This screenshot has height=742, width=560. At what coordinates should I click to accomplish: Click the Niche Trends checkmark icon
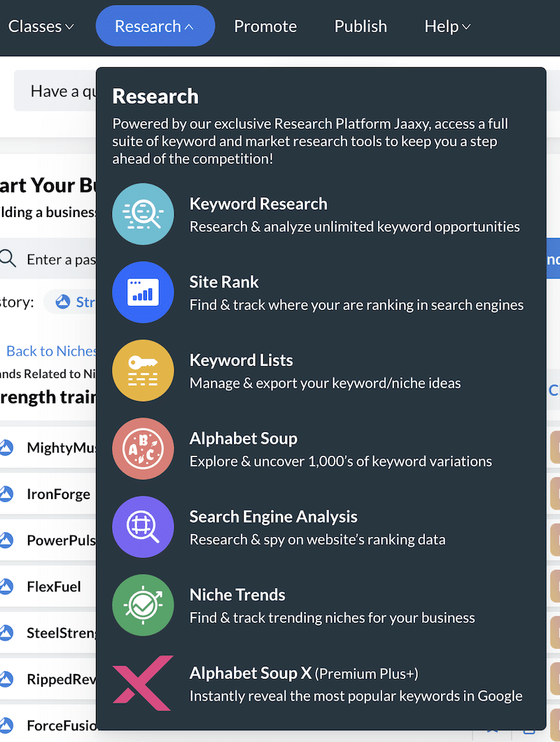[143, 605]
